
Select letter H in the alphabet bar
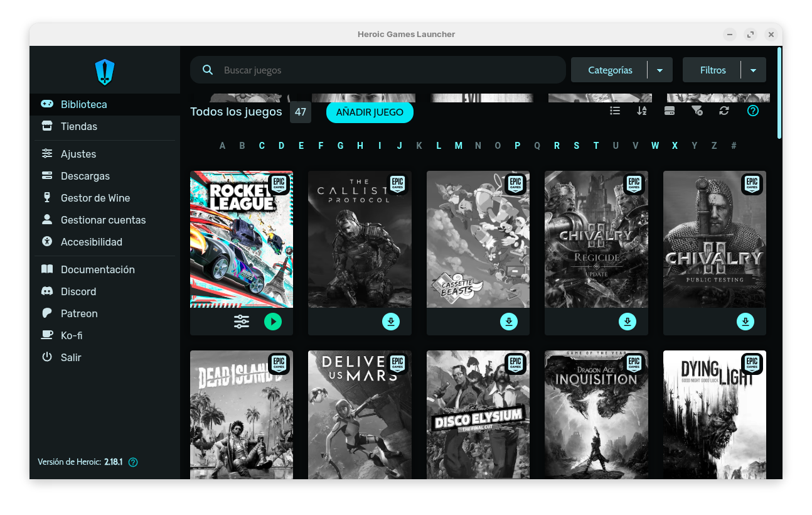tap(360, 146)
